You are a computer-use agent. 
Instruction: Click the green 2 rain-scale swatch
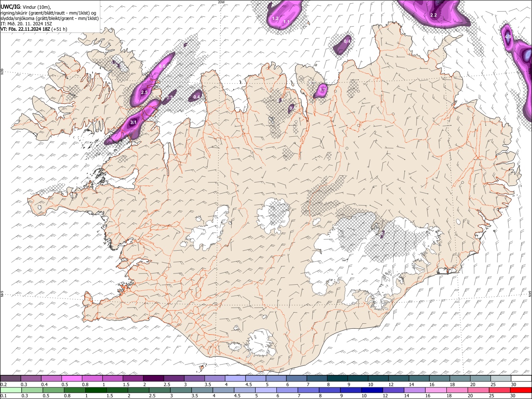pos(138,390)
